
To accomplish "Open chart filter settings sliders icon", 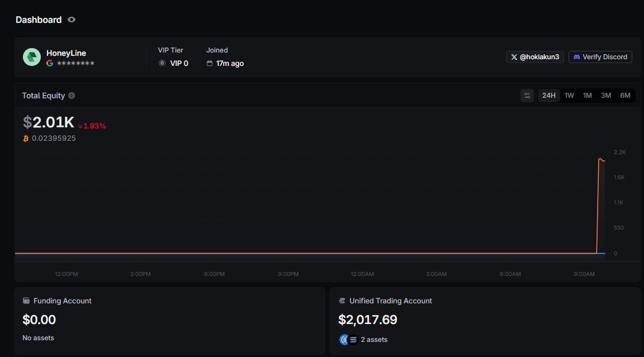I will click(x=527, y=96).
